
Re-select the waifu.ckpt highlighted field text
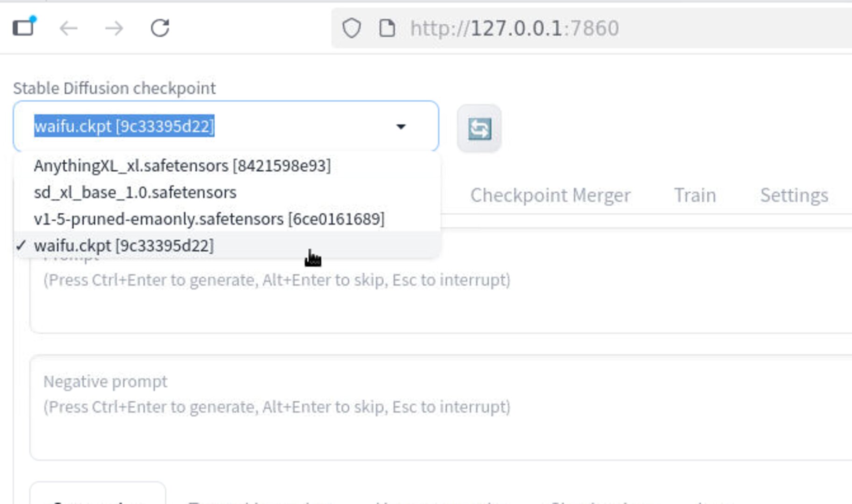click(125, 126)
